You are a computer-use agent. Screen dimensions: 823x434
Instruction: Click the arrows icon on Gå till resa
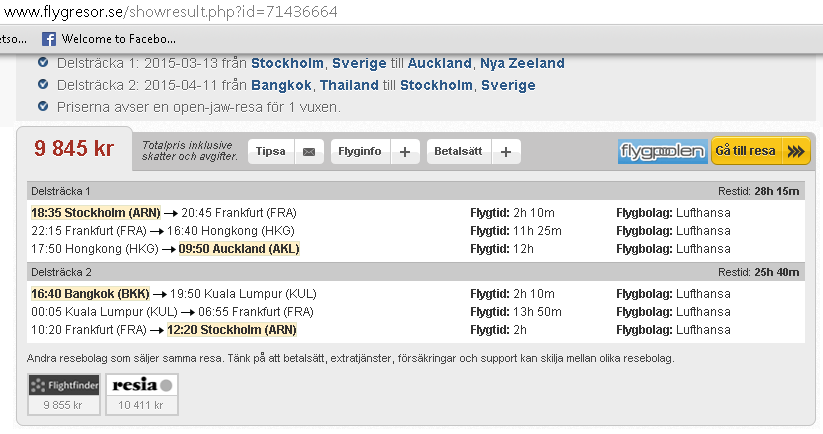(x=796, y=152)
